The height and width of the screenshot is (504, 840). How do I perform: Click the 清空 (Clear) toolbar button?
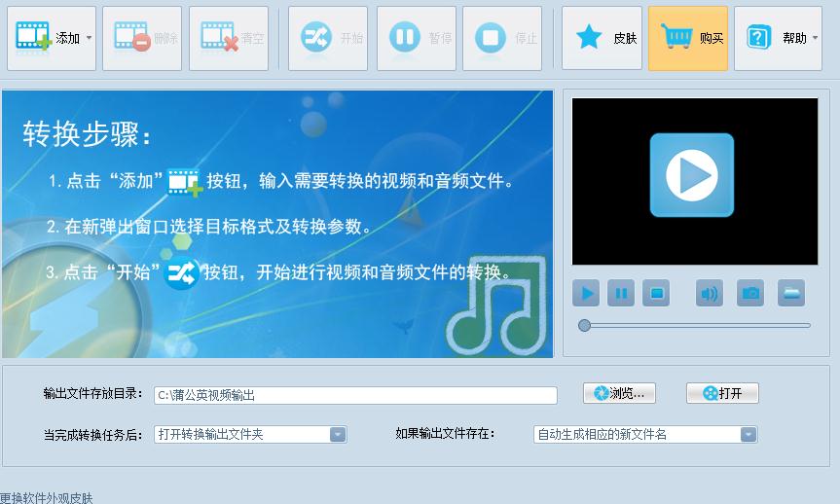coord(229,38)
